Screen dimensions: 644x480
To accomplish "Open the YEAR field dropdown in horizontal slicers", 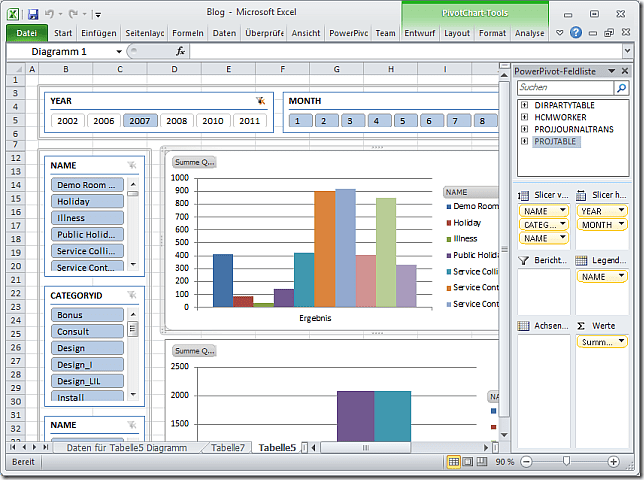I will coord(621,211).
